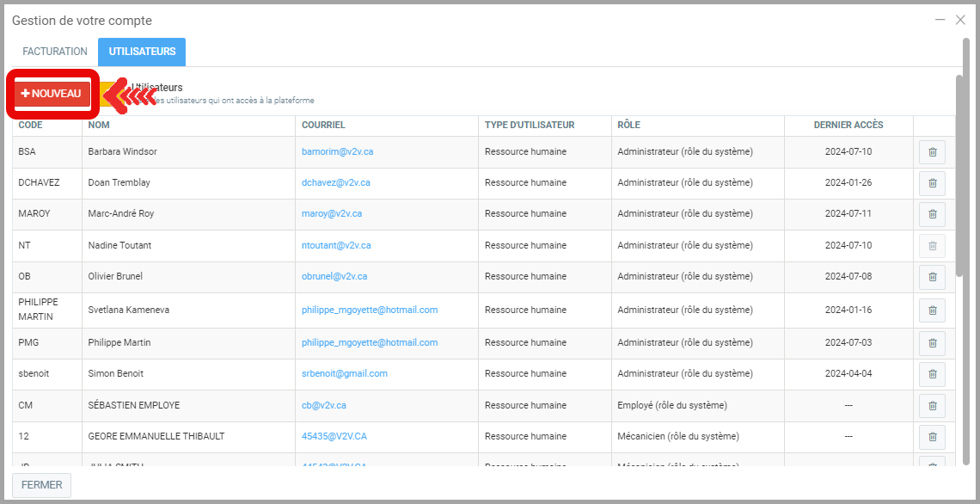This screenshot has width=980, height=504.
Task: Delete user Barbara Windsor with trash icon
Action: click(x=932, y=152)
